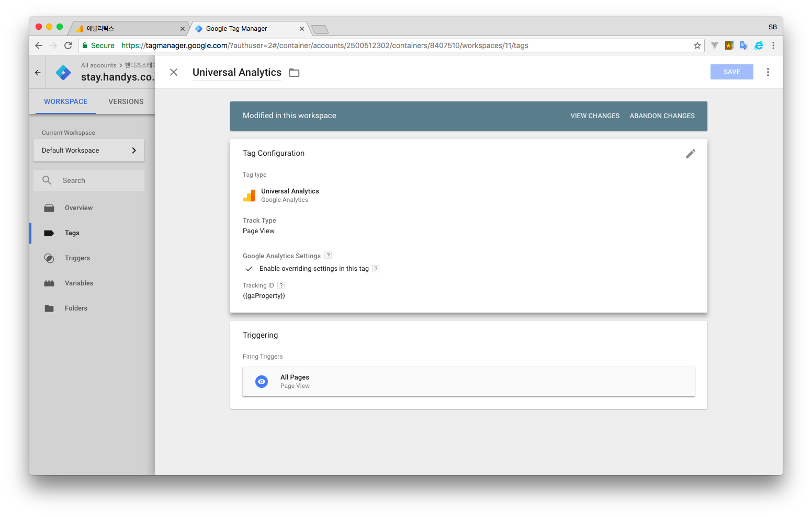Open the folder icon beside the tag name
This screenshot has width=812, height=517.
(x=294, y=73)
